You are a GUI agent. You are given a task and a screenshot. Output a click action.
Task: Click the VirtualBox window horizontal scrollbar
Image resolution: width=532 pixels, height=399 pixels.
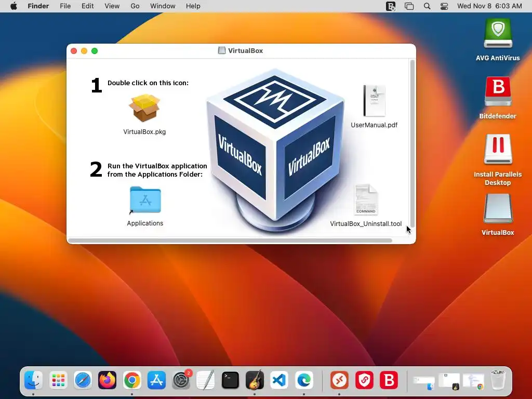(230, 241)
